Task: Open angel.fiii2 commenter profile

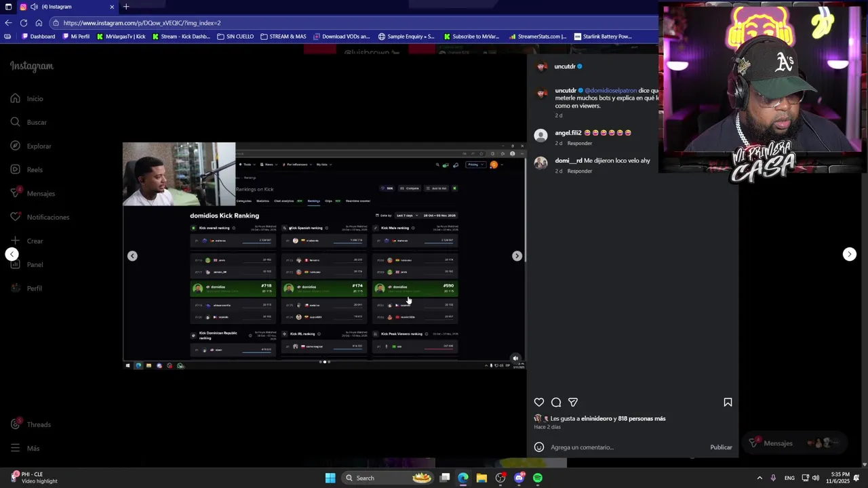Action: pos(568,133)
